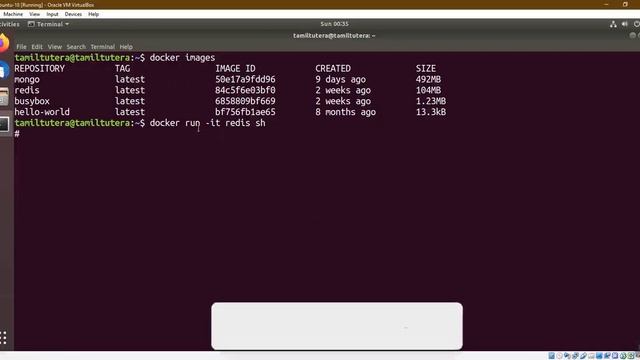Click the REPOSITORY column header

[40, 69]
